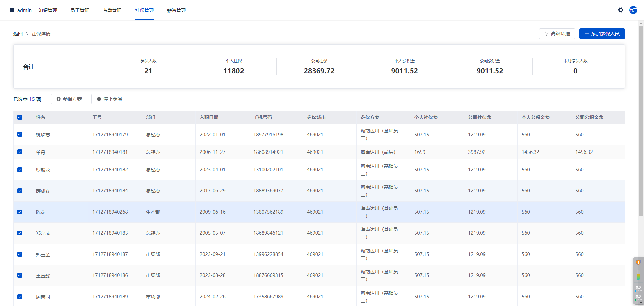Screen dimensions: 644x306
Task: Uncheck the checkbox for 姚玖志
Action: click(x=20, y=134)
